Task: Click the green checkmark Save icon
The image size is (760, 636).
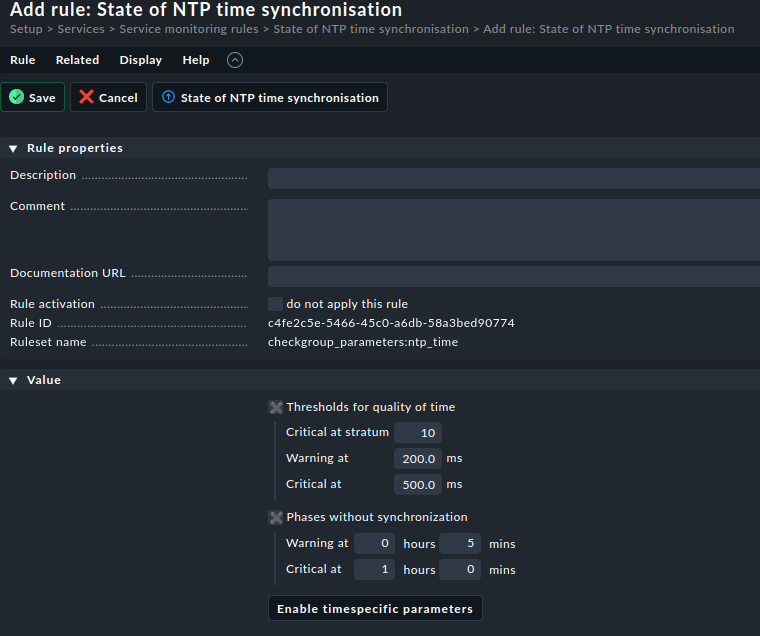Action: (x=17, y=98)
